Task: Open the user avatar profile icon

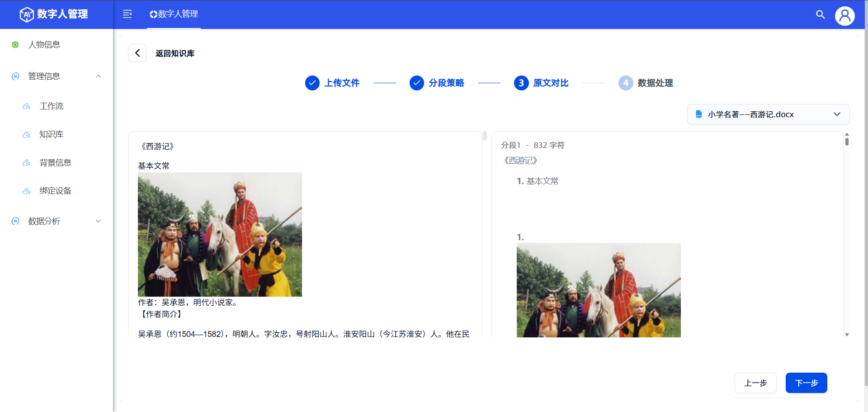Action: pos(844,16)
